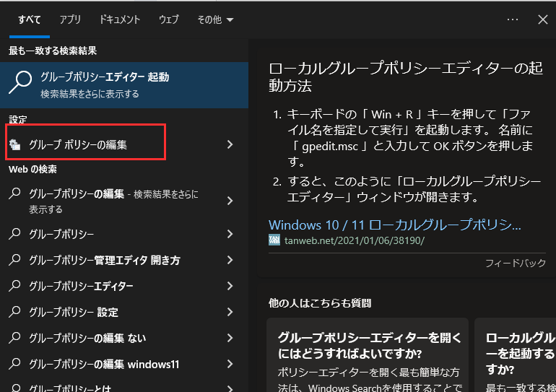The width and height of the screenshot is (556, 392).
Task: Click search icon beside グループポリシーの編集 ない
Action: tap(14, 338)
